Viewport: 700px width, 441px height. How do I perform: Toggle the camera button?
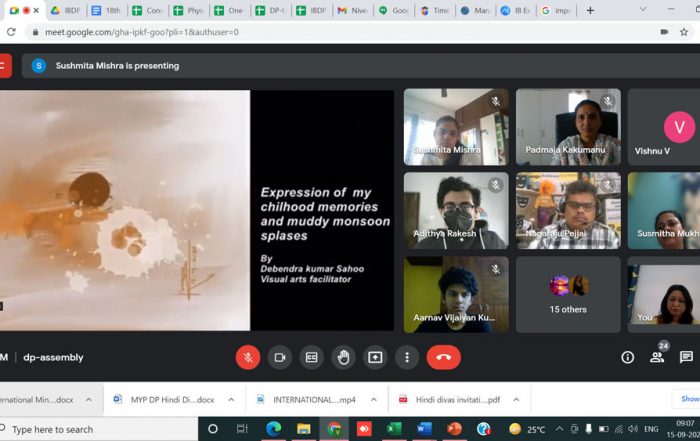click(x=280, y=357)
